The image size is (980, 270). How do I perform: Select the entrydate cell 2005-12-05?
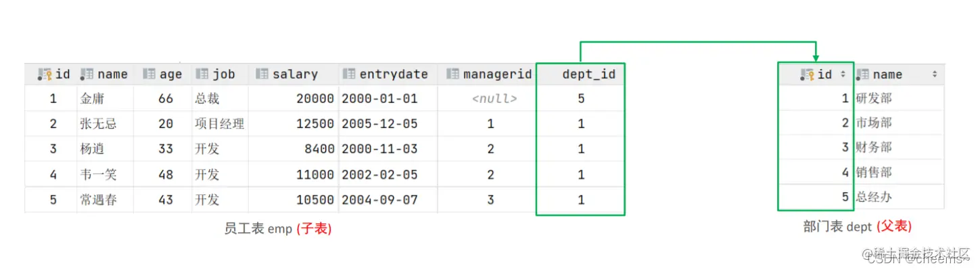[x=379, y=124]
